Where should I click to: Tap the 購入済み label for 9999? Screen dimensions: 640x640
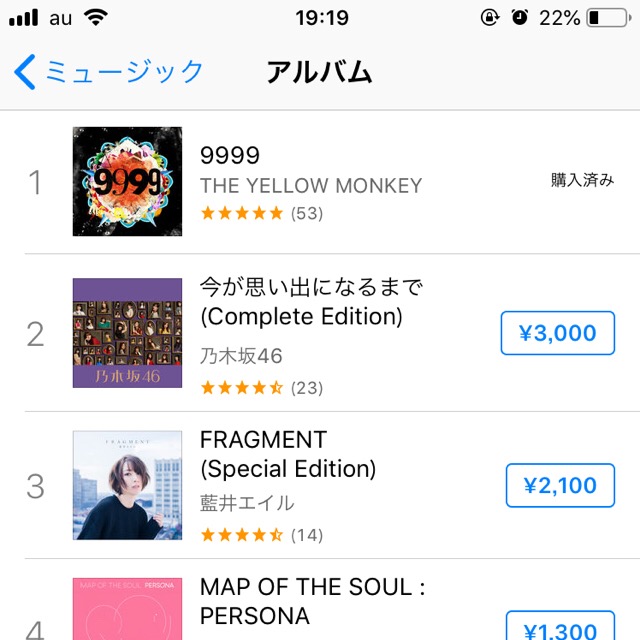582,181
